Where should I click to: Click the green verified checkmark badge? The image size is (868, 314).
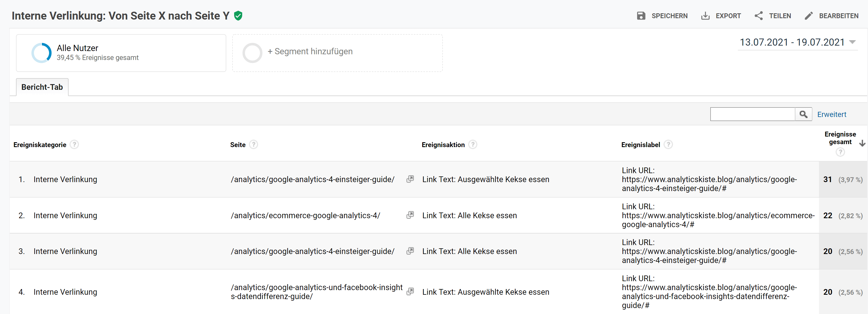click(238, 15)
